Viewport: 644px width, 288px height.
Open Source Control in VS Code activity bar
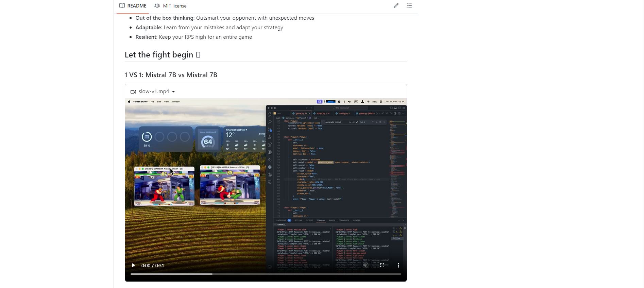point(270,130)
